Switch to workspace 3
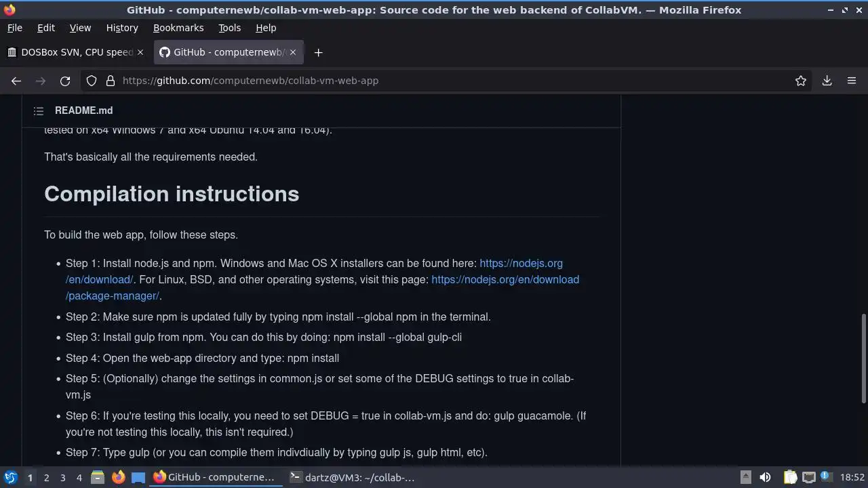Image resolution: width=868 pixels, height=488 pixels. [62, 478]
